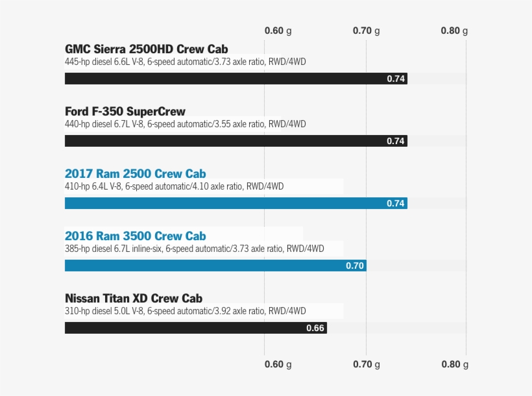
Task: Click the bottom 0.70 g axis label
Action: tap(367, 364)
